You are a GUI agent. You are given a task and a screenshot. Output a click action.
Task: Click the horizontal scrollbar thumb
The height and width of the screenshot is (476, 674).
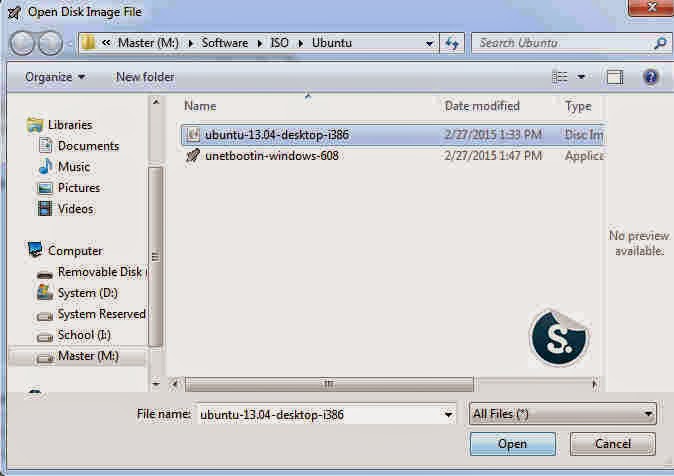point(329,384)
